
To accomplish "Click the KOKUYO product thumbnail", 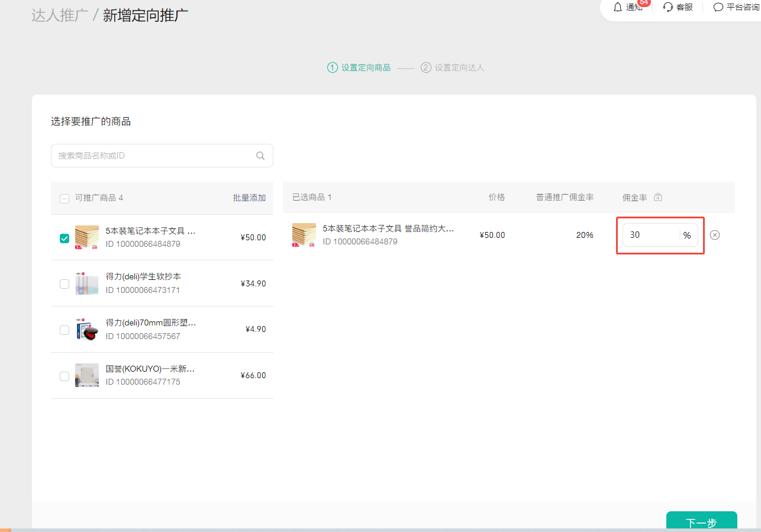I will pyautogui.click(x=87, y=375).
